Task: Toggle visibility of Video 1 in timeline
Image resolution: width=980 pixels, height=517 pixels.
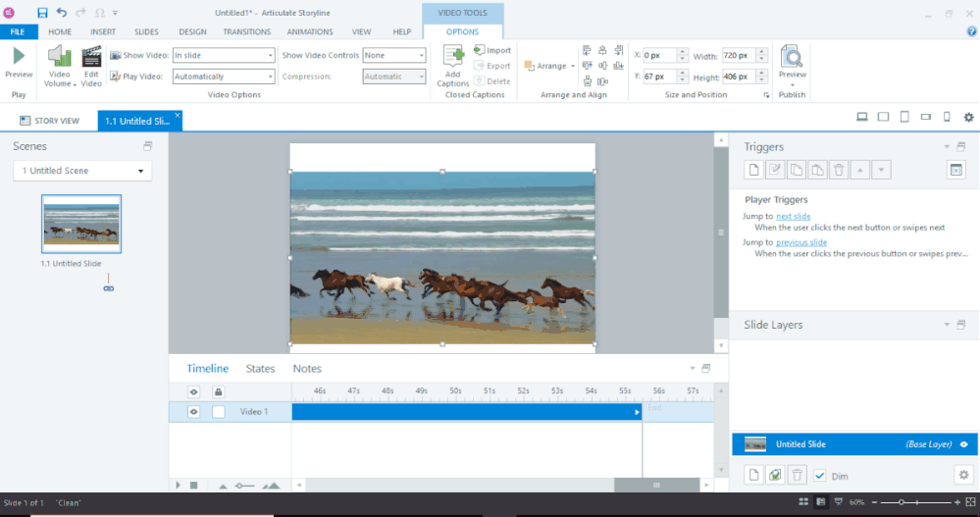Action: pos(194,411)
